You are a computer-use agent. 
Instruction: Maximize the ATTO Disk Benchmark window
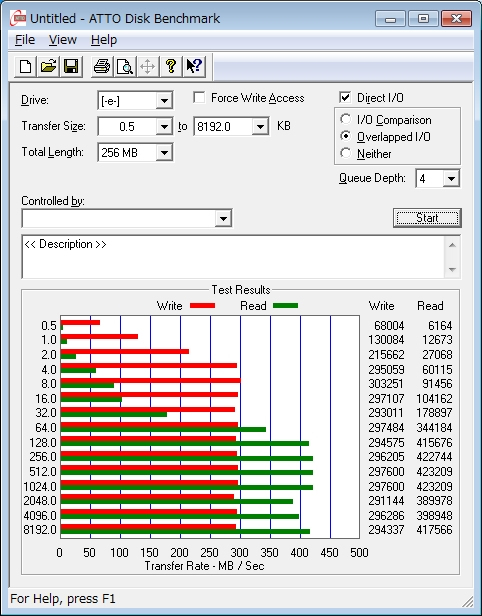click(x=423, y=18)
